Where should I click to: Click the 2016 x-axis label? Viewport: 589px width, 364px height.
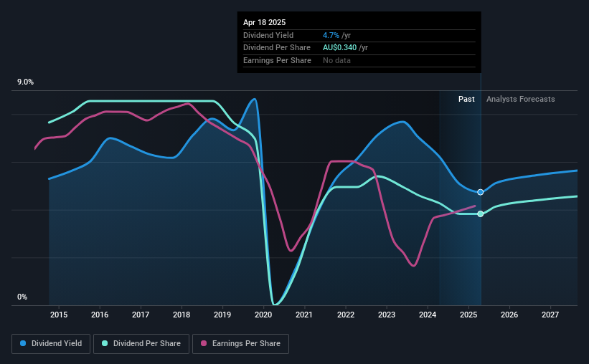tap(100, 315)
